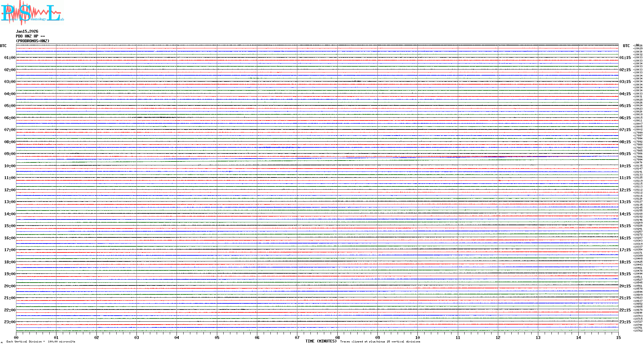The width and height of the screenshot is (644, 346).
Task: Click the right UTC axis label
Action: coord(626,46)
